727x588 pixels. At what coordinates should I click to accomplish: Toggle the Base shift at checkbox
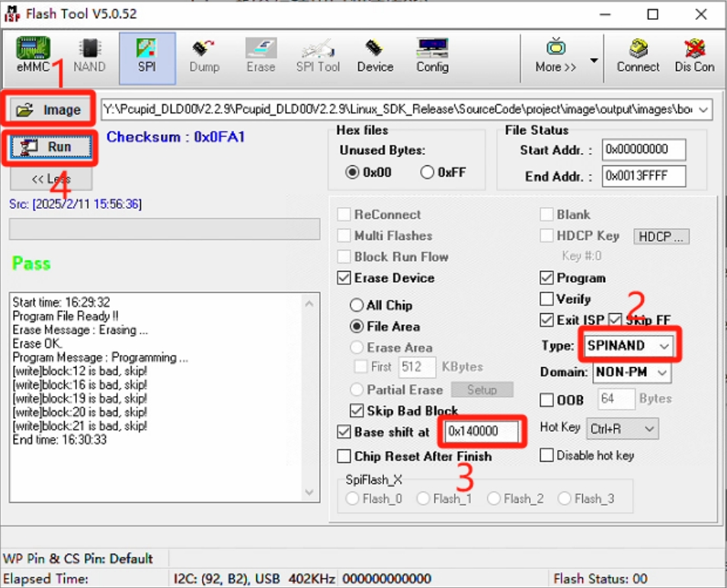344,432
